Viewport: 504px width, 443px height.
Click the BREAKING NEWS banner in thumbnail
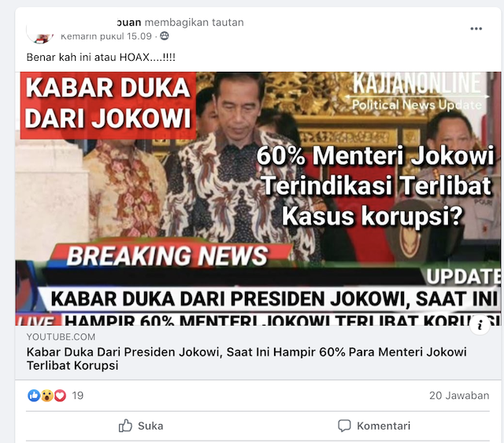(167, 255)
